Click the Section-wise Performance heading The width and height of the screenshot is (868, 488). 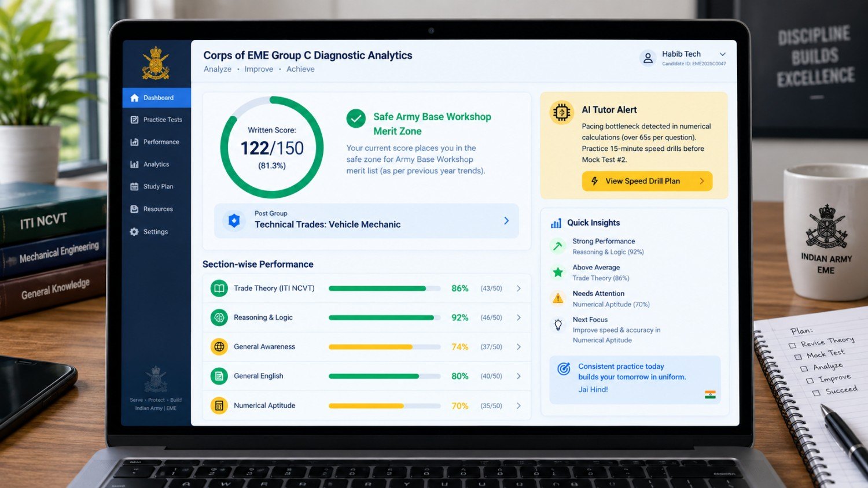[x=258, y=264]
